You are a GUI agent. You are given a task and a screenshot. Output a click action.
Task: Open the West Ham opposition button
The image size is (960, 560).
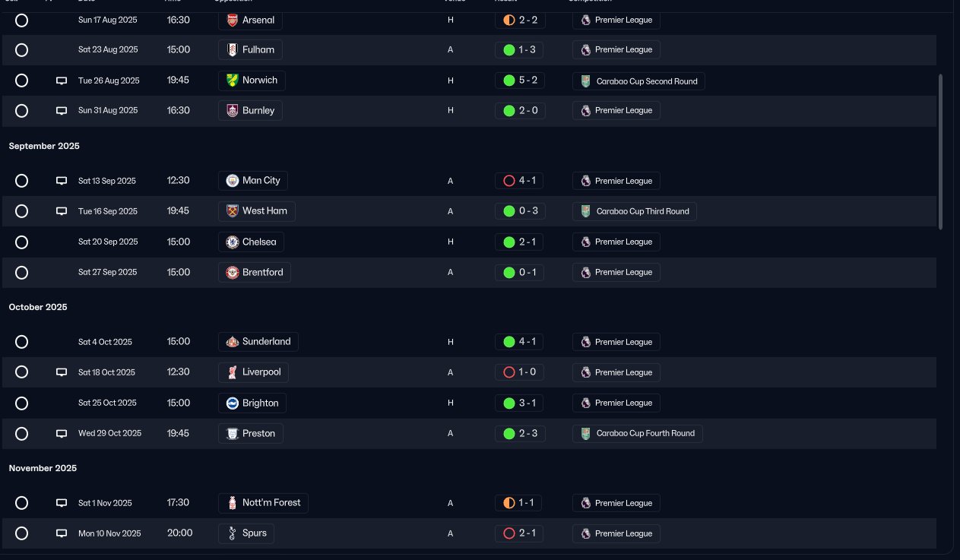pyautogui.click(x=257, y=210)
